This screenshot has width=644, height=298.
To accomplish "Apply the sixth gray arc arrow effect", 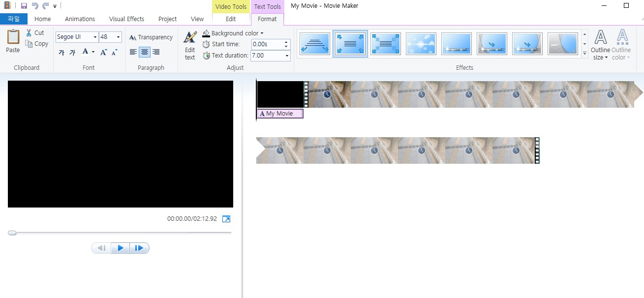I will coord(492,44).
